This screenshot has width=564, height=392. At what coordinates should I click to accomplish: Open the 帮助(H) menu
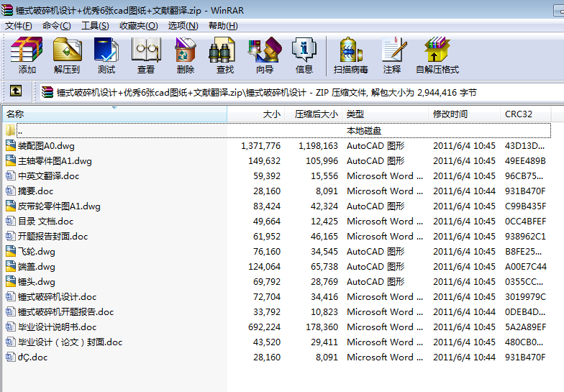tap(223, 26)
